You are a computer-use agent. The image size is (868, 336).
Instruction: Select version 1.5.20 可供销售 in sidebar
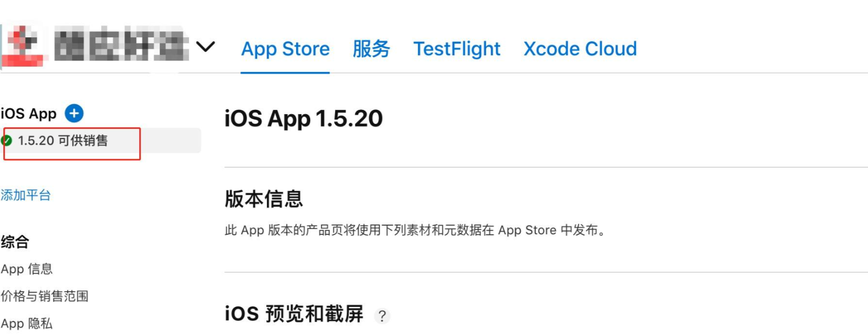coord(63,141)
